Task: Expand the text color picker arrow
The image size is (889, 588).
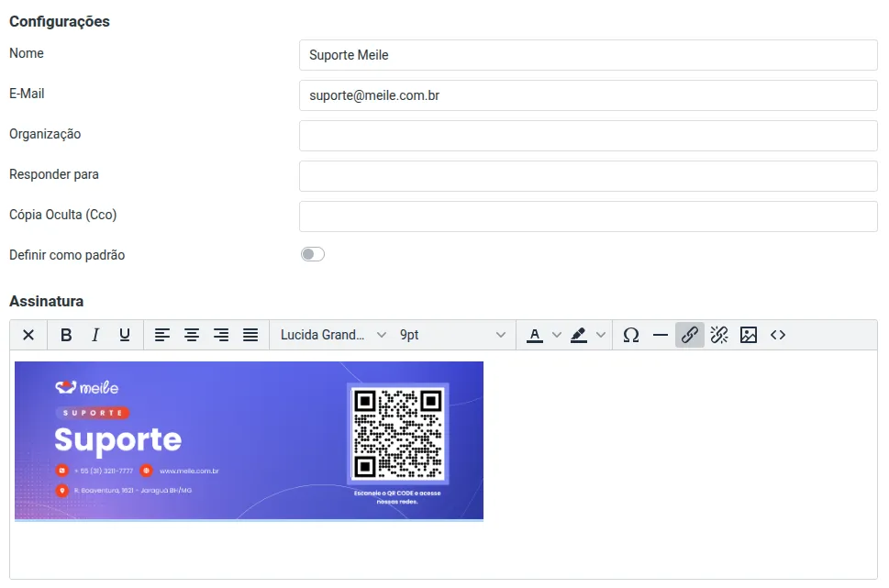Action: pos(557,335)
